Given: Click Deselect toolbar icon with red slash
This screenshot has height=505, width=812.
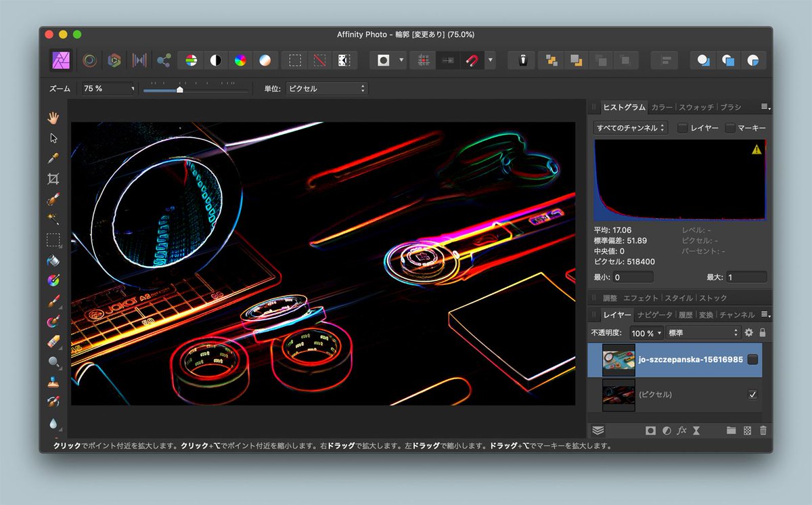Looking at the screenshot, I should click(x=319, y=60).
